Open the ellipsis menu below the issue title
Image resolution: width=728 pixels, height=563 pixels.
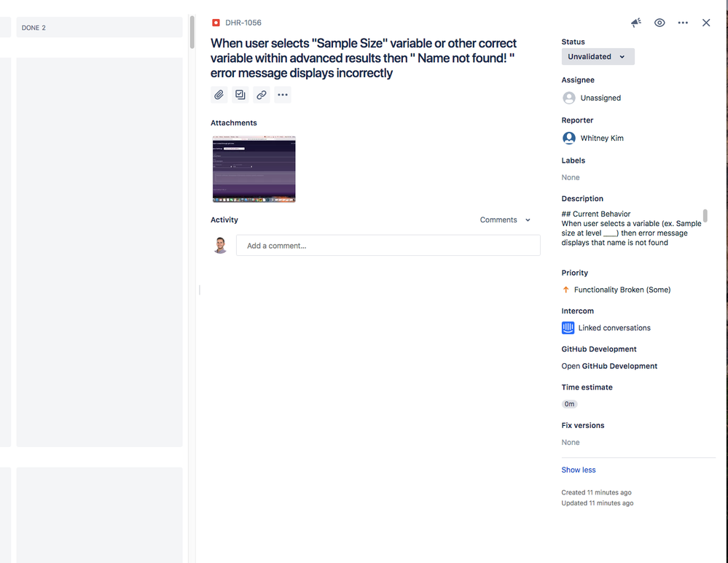click(283, 94)
